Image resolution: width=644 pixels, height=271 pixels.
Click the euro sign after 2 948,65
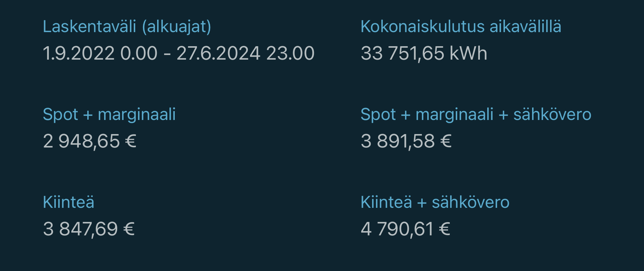[x=131, y=141]
